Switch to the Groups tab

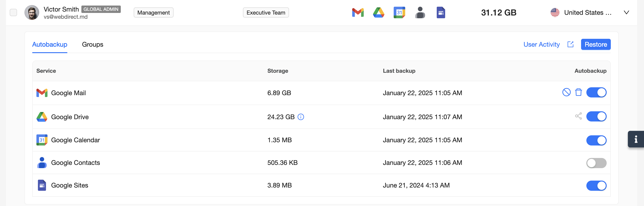coord(92,44)
